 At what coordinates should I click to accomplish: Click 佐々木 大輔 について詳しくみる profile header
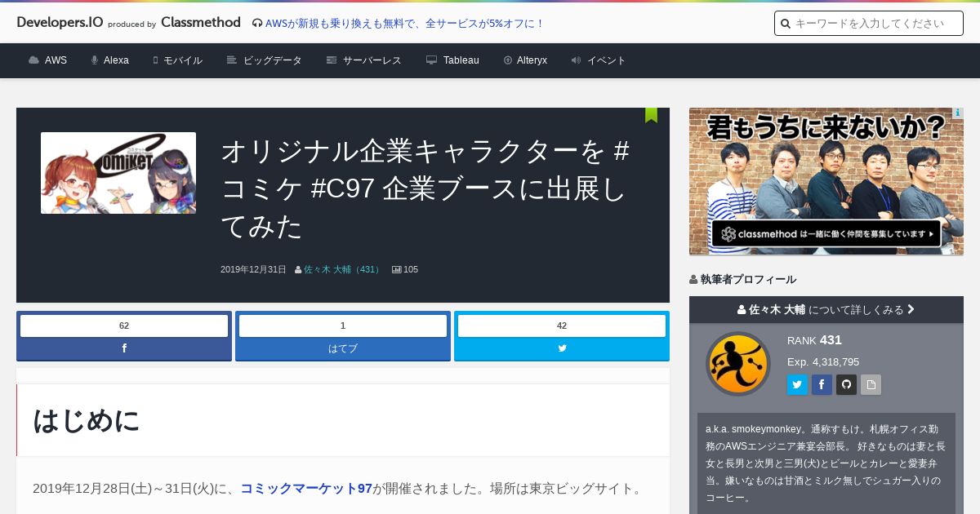tap(826, 310)
